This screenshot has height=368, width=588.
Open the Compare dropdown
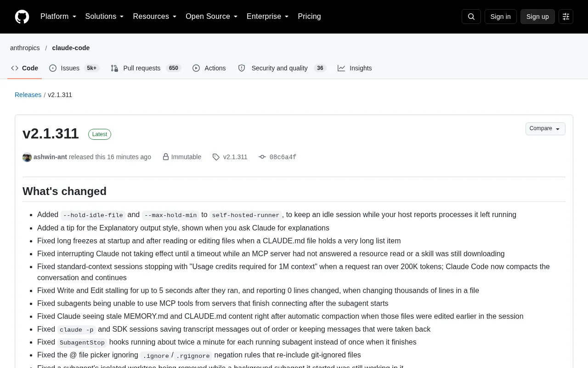(545, 129)
